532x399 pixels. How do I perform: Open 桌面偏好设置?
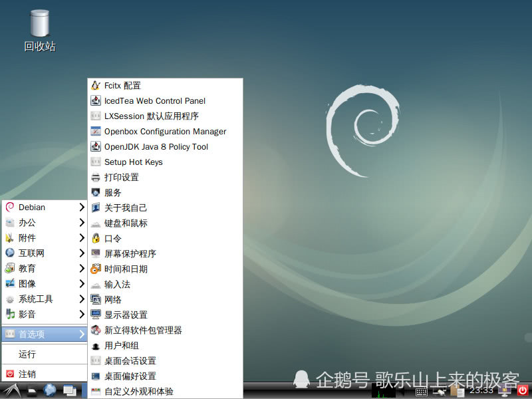(165, 376)
